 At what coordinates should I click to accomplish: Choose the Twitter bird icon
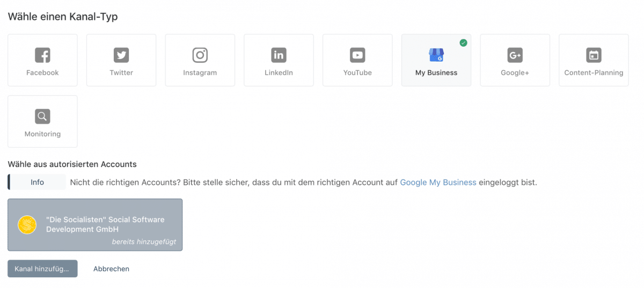click(121, 55)
